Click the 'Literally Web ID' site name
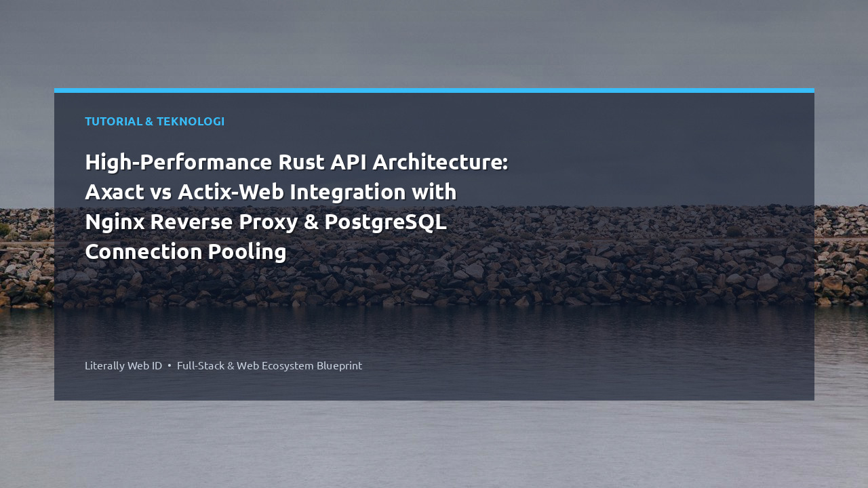This screenshot has height=488, width=868. [123, 365]
